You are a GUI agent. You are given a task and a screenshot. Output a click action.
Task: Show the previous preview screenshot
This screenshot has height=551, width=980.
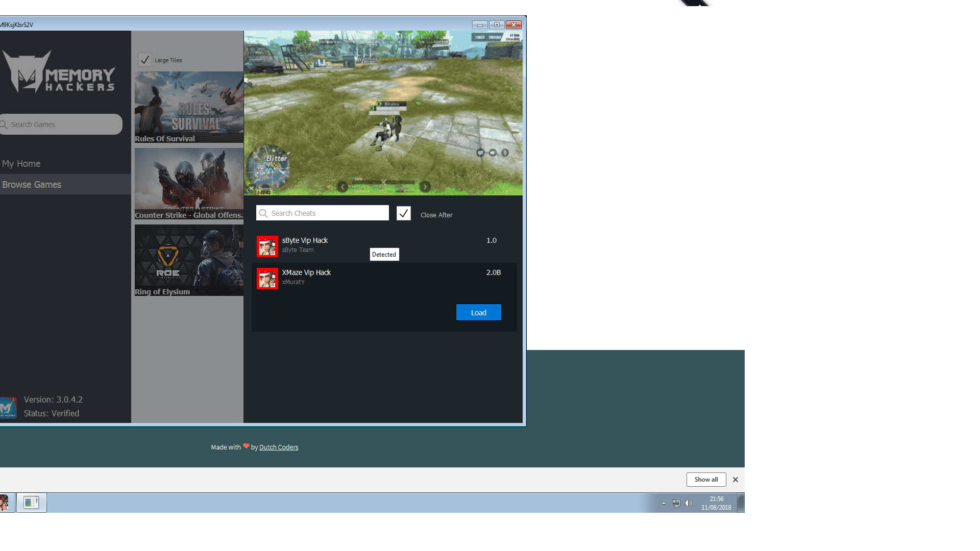click(342, 187)
